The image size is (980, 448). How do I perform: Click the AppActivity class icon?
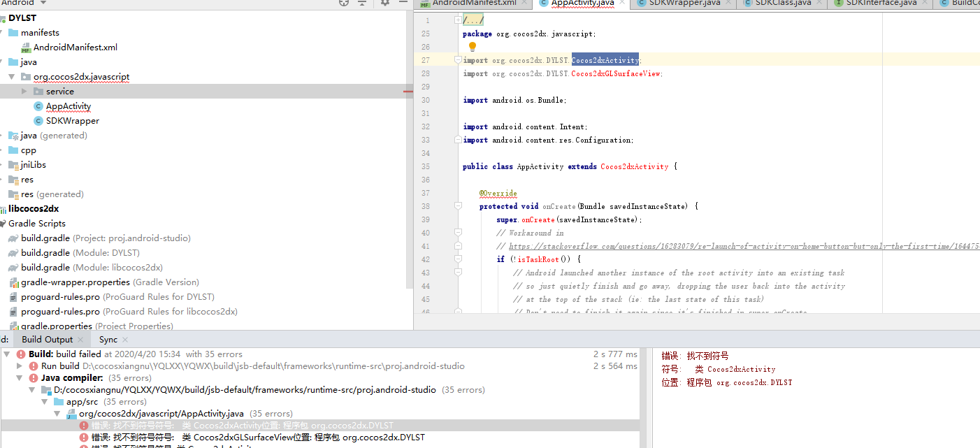click(x=38, y=106)
